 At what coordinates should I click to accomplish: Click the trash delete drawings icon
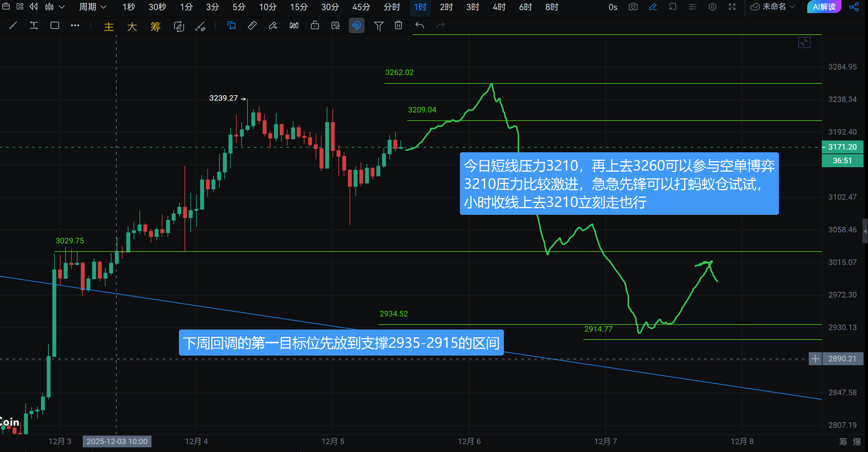[398, 26]
